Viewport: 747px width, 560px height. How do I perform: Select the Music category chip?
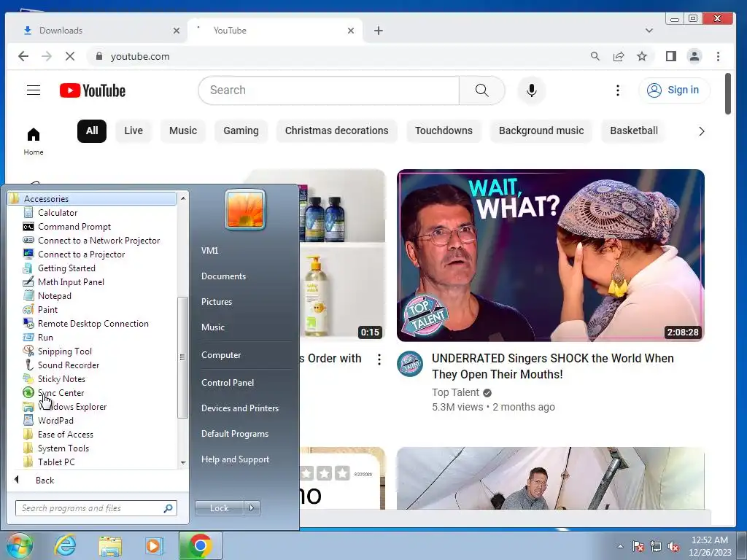pyautogui.click(x=183, y=131)
